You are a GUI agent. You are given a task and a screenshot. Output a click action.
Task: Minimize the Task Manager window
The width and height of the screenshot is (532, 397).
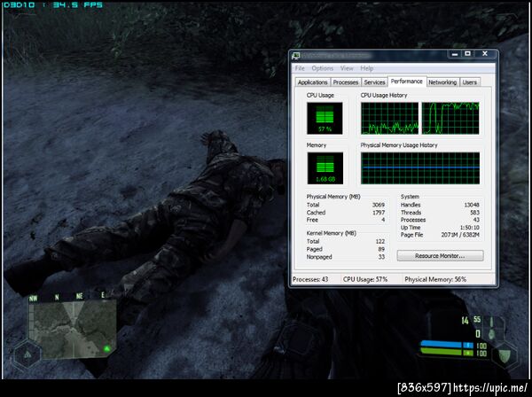click(455, 54)
